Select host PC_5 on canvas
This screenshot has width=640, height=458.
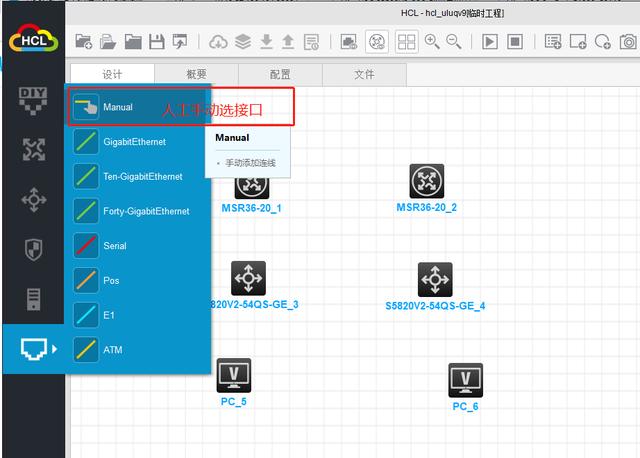(234, 376)
